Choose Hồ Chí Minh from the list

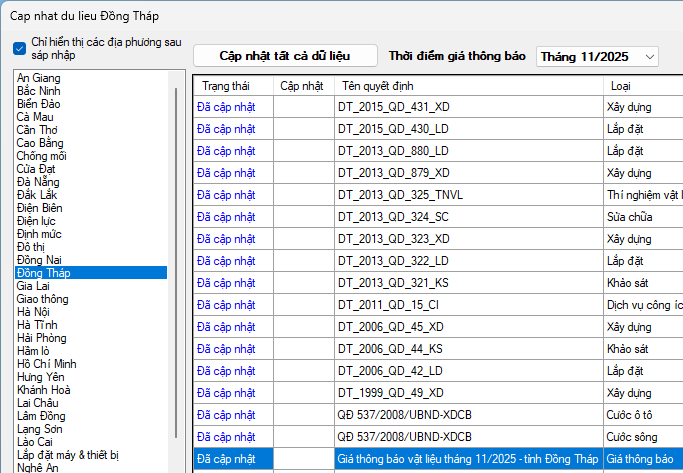point(47,364)
